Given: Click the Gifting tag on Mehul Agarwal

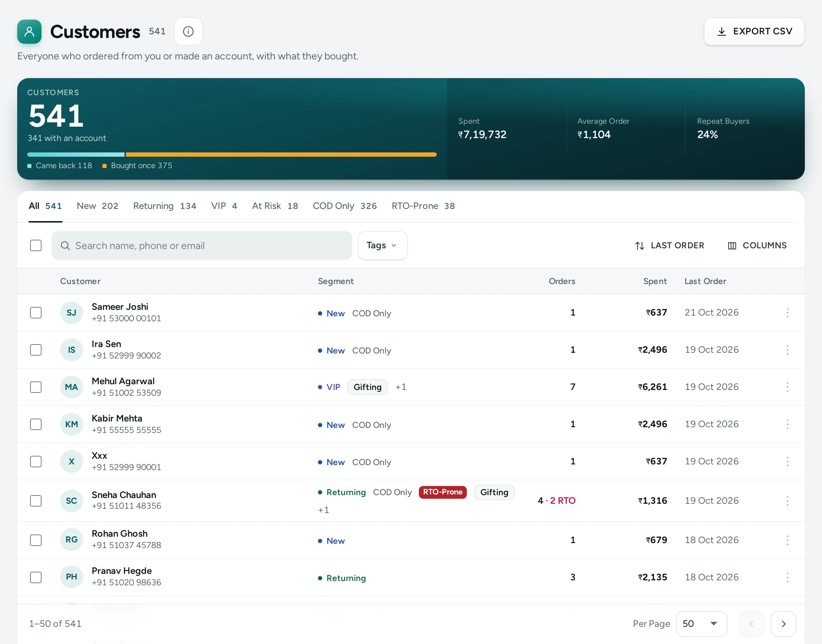Looking at the screenshot, I should pos(367,387).
